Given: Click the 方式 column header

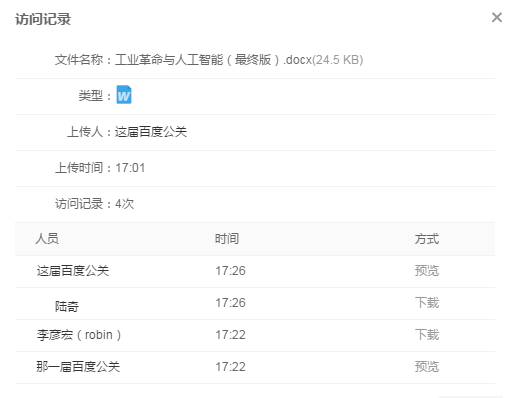Looking at the screenshot, I should [x=427, y=239].
